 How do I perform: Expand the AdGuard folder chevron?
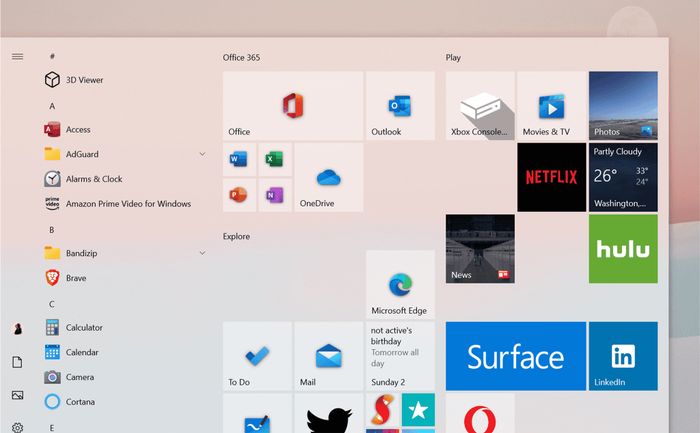pyautogui.click(x=202, y=154)
